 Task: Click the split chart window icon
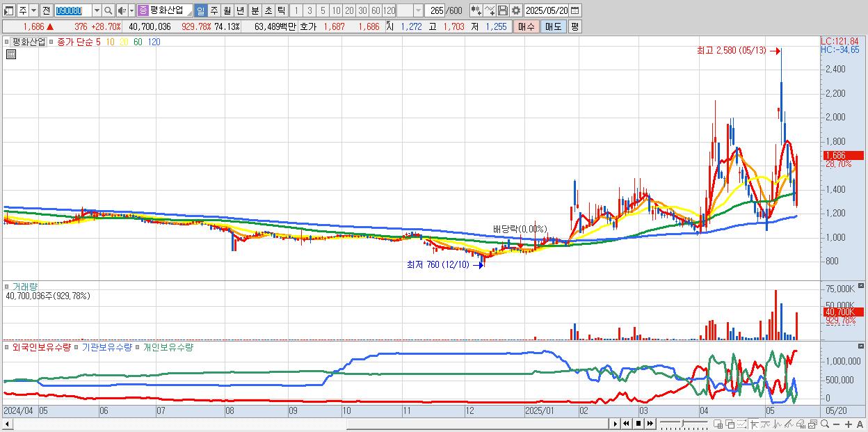(718, 424)
